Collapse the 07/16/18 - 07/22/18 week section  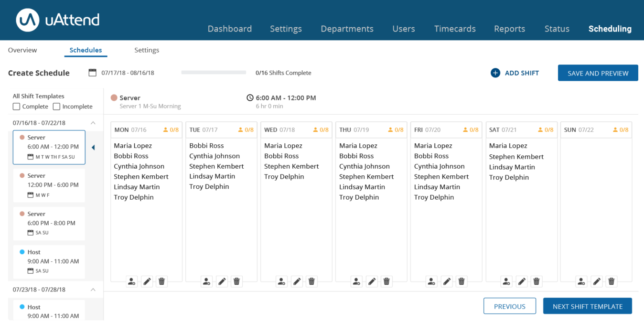point(93,123)
